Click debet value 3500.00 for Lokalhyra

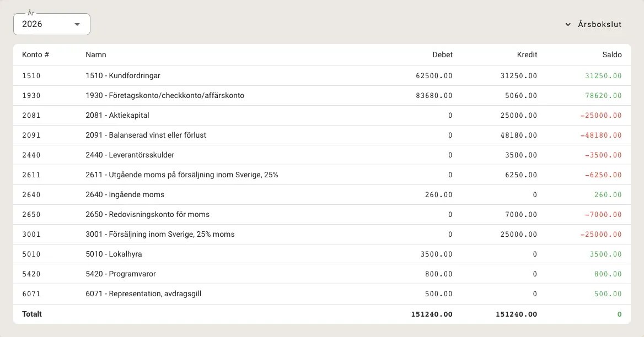coord(437,254)
